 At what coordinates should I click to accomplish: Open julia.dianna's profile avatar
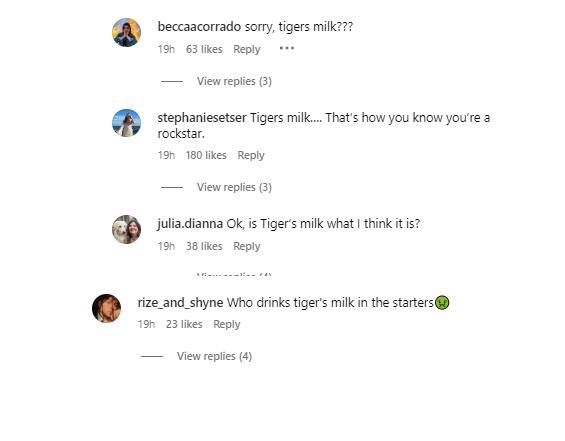click(x=126, y=229)
